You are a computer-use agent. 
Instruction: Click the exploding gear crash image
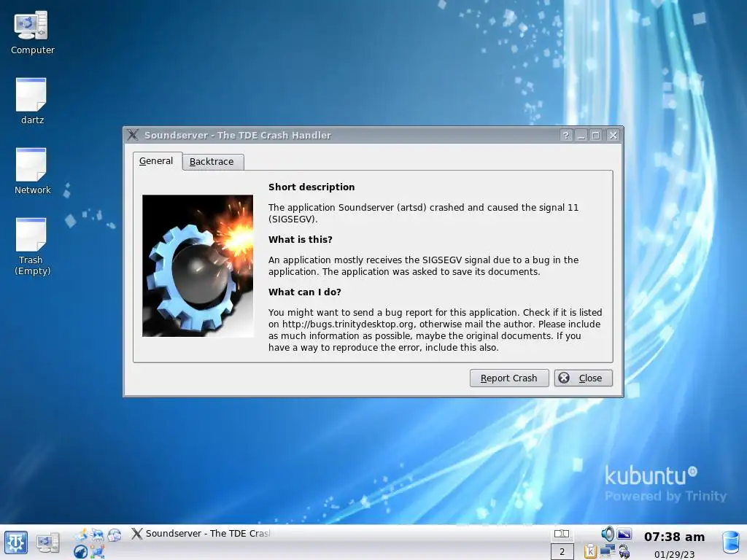[x=198, y=265]
